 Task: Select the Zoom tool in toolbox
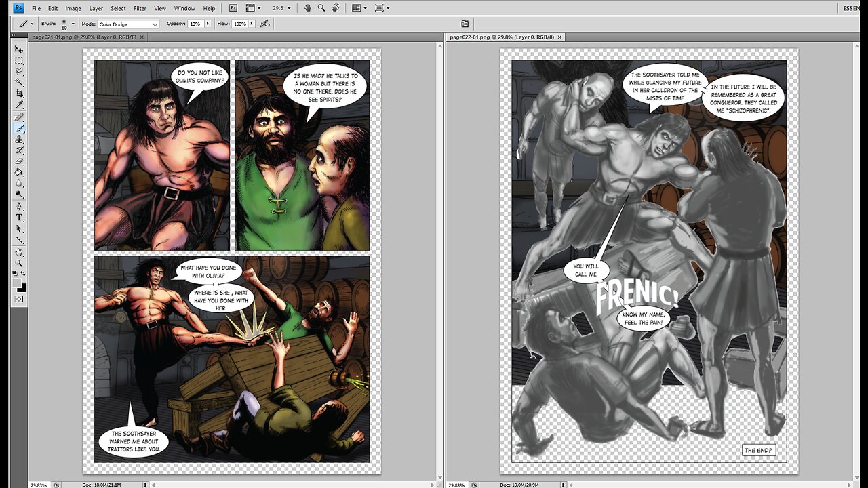pos(19,264)
